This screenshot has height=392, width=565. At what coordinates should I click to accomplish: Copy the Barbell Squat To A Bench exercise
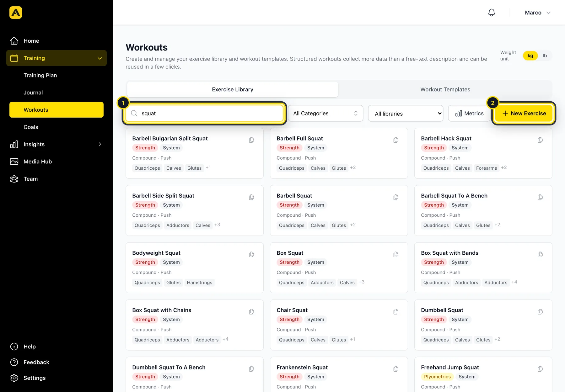click(x=540, y=197)
